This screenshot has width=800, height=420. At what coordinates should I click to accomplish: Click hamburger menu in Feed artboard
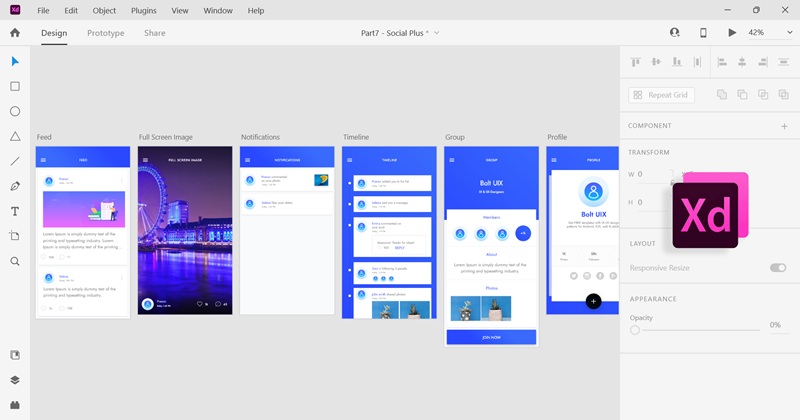tap(43, 160)
